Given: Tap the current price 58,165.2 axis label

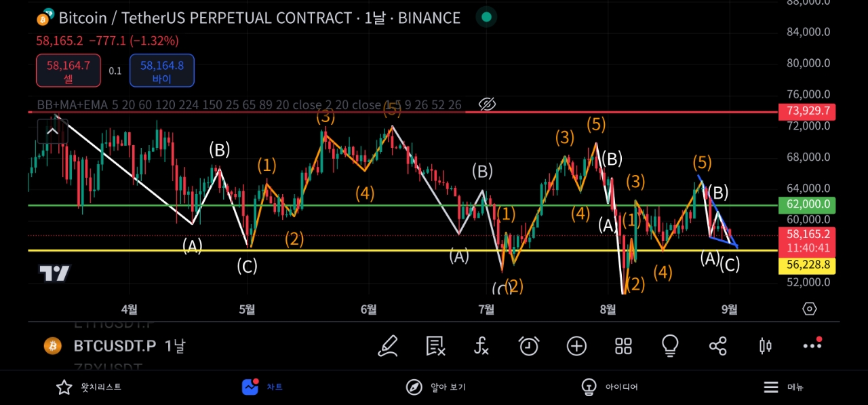Looking at the screenshot, I should coord(808,233).
